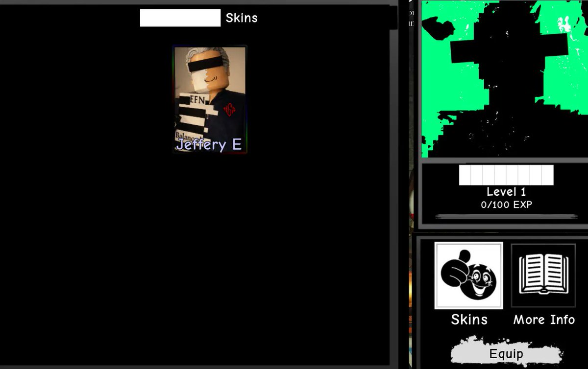Click the "Level 1" text
The width and height of the screenshot is (588, 369).
click(x=506, y=192)
